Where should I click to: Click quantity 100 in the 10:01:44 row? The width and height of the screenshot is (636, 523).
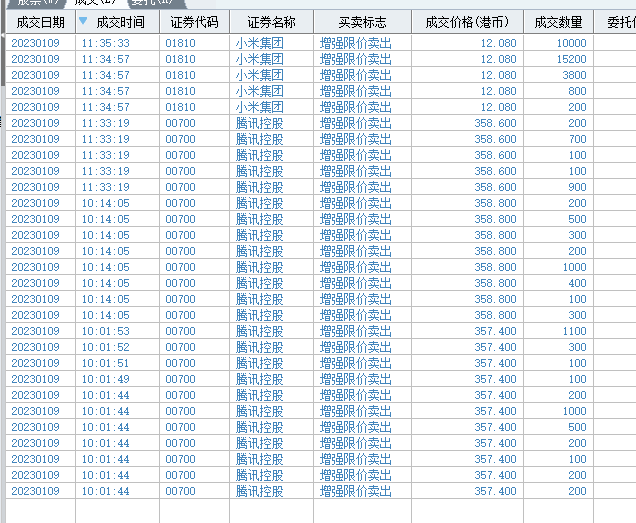tap(578, 459)
